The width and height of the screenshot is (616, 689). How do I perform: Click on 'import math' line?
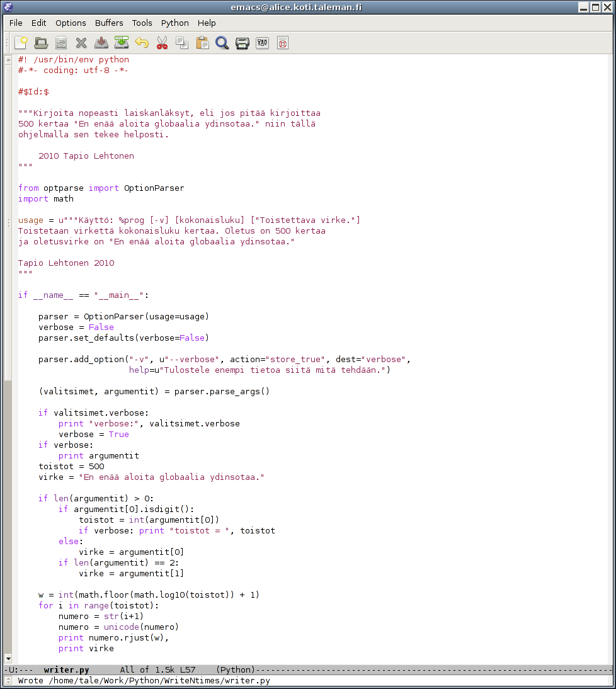46,198
